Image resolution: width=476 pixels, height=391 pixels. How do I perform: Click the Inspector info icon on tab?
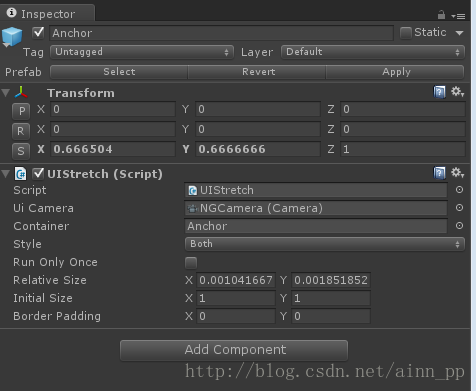pyautogui.click(x=11, y=13)
